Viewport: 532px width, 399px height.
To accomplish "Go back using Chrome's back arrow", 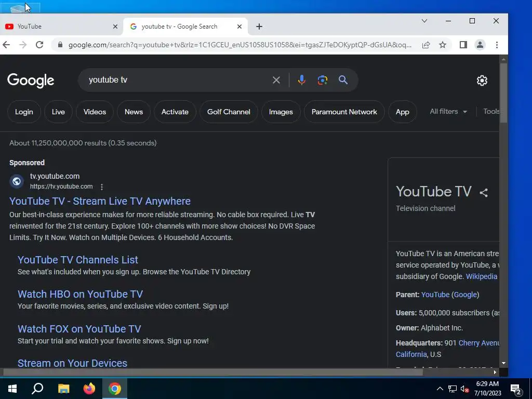I will [6, 45].
